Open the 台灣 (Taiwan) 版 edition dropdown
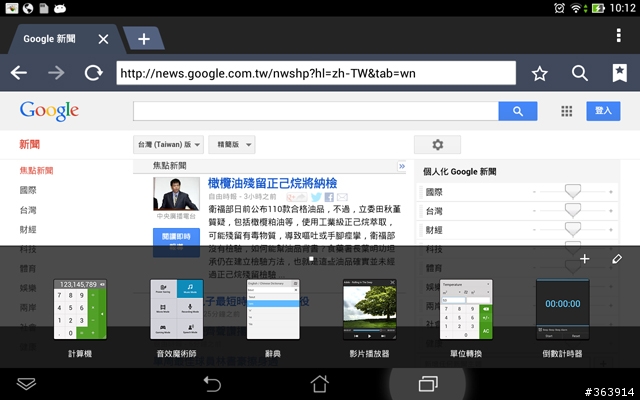The height and width of the screenshot is (400, 640). (168, 144)
